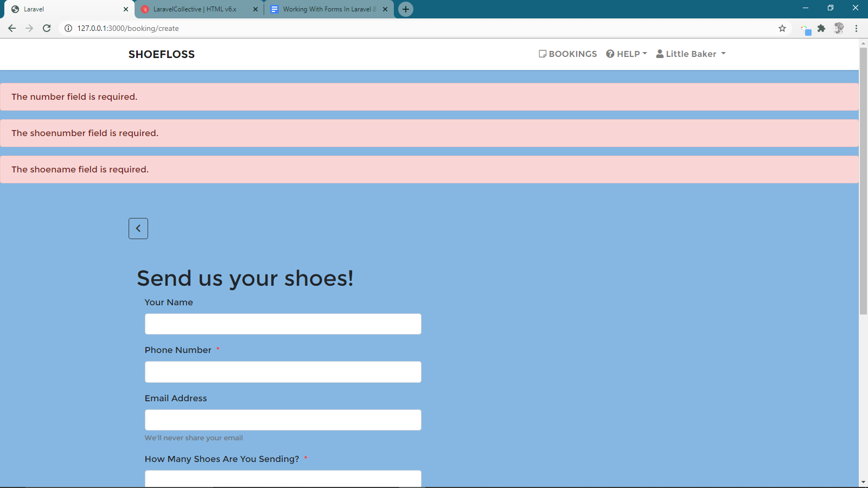Click the SHOEFLOSS brand link
Image resolution: width=868 pixels, height=488 pixels.
pyautogui.click(x=161, y=54)
